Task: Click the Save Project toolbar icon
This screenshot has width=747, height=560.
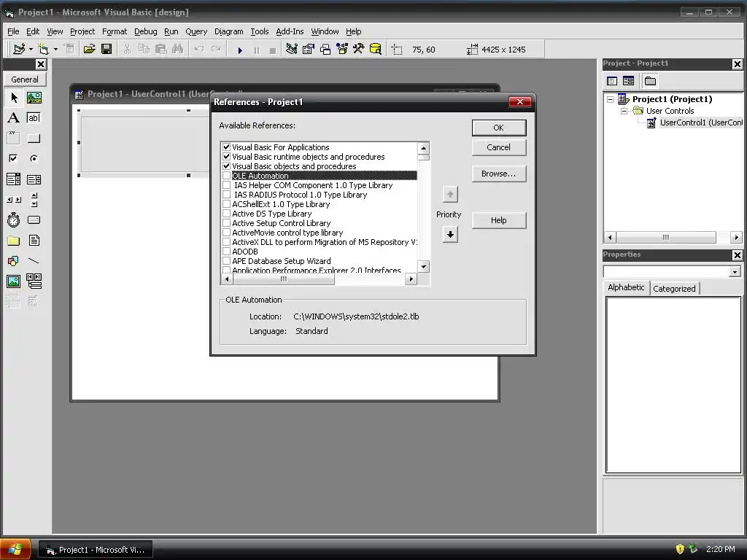Action: pos(107,49)
